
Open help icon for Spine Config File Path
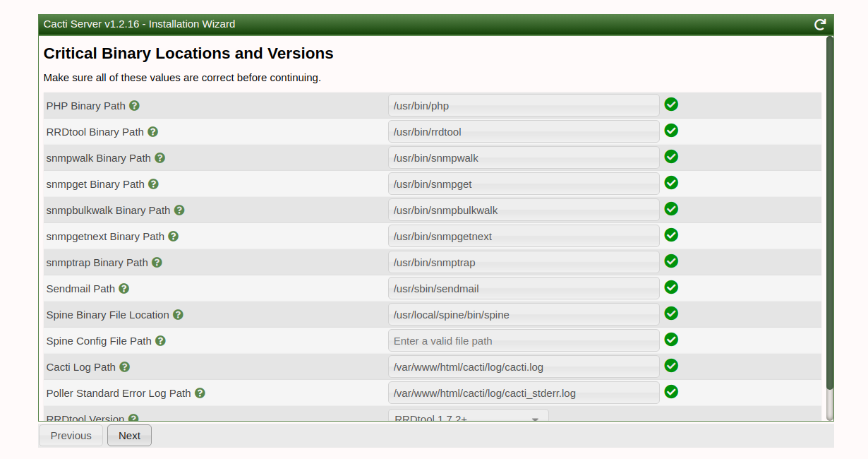click(x=160, y=340)
